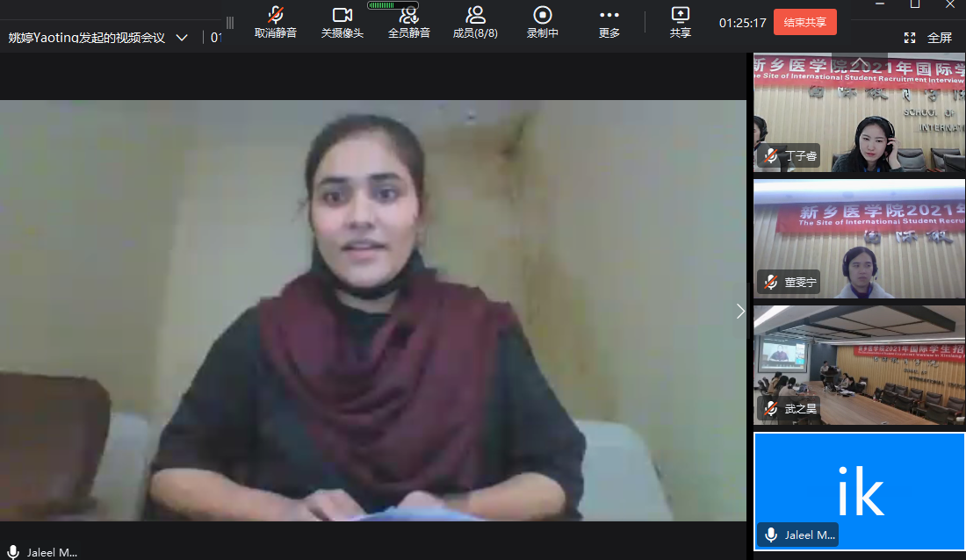Click muted mic icon beside 丁子春
The width and height of the screenshot is (966, 560).
tap(770, 156)
